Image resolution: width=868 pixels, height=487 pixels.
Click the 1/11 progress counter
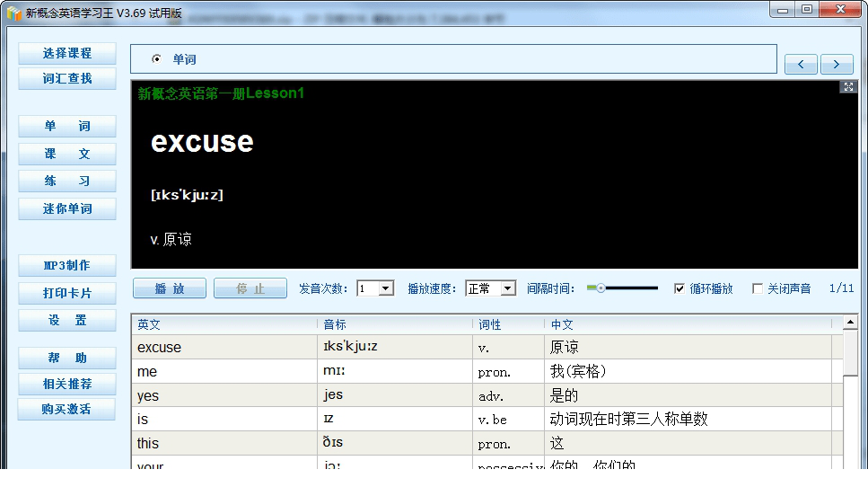[841, 288]
